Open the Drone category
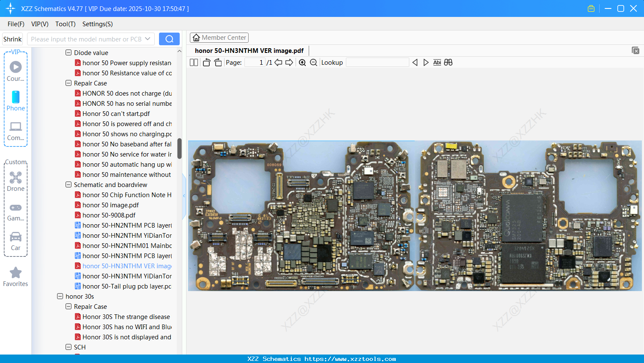644x363 pixels. point(16,182)
